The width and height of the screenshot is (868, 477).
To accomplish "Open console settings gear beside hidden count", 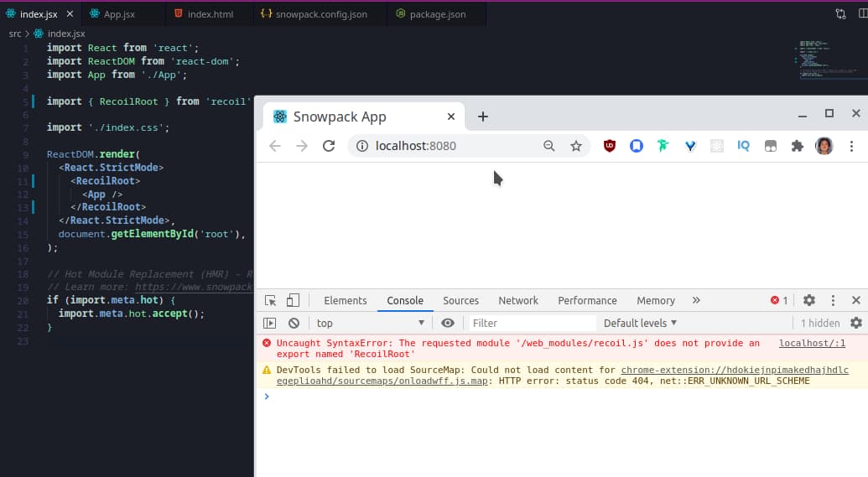I will click(855, 323).
